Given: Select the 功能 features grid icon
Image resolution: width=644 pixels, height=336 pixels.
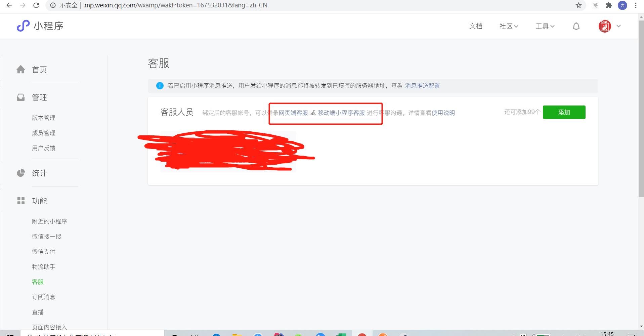Looking at the screenshot, I should coord(21,201).
